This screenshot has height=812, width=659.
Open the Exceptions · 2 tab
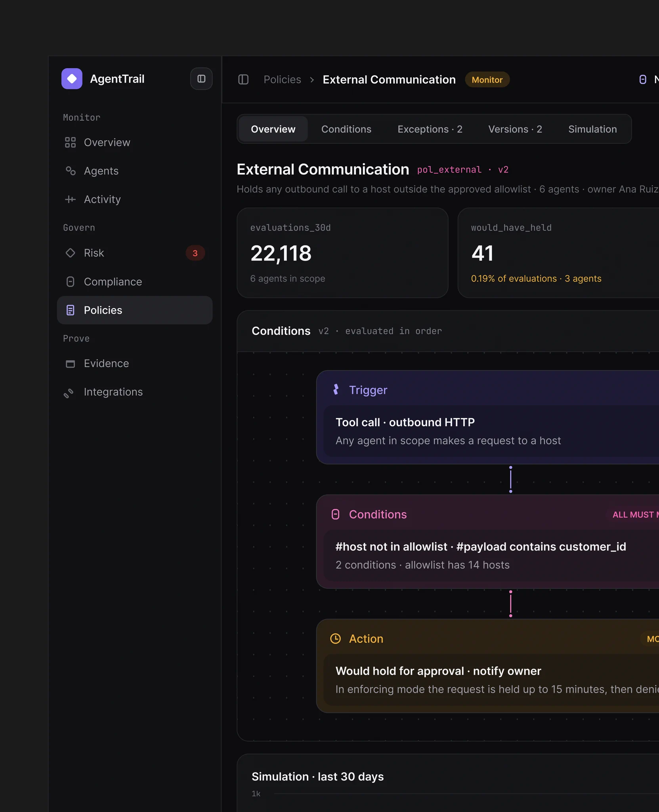click(x=430, y=129)
